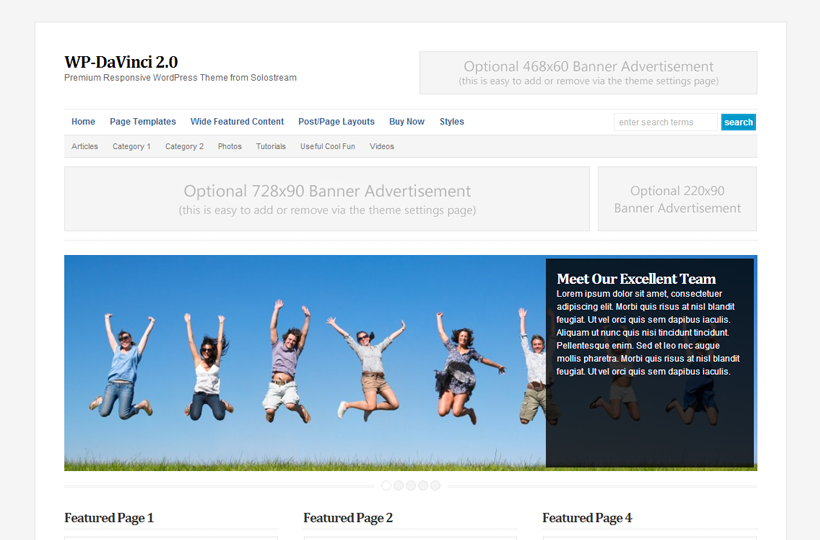
Task: Select the third slider pagination dot
Action: 411,486
